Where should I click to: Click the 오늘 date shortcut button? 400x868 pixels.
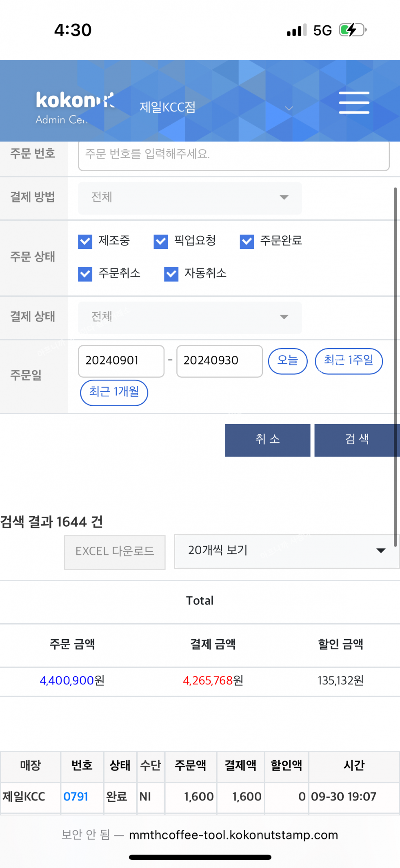[287, 361]
